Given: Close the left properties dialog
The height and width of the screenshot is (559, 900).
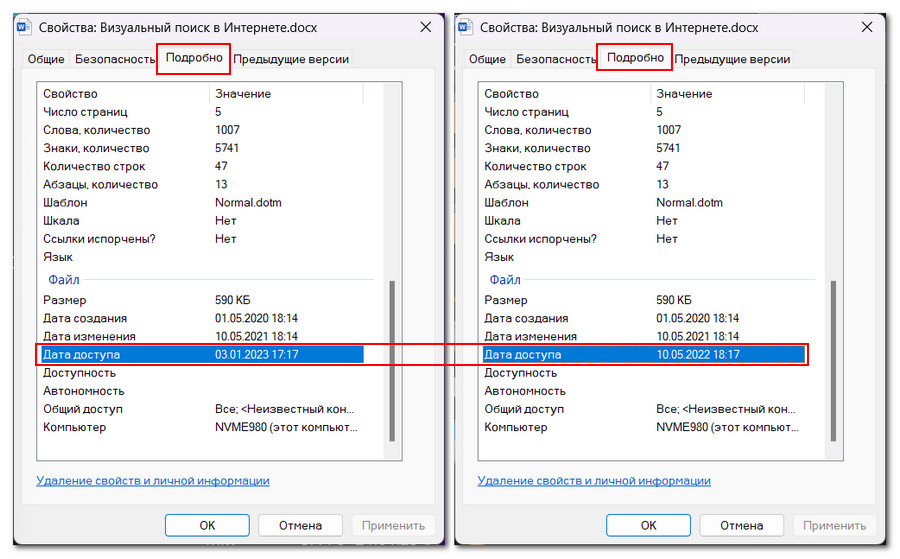Looking at the screenshot, I should (x=425, y=27).
